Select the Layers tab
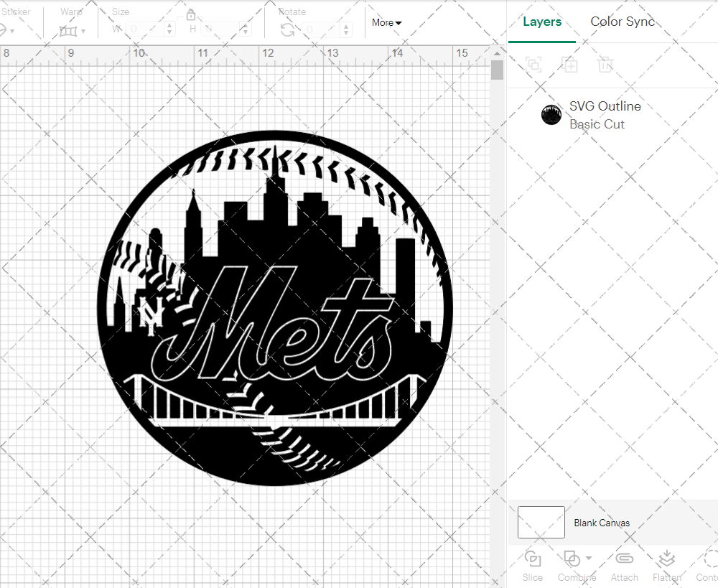Screen dimensions: 718x588 (x=542, y=22)
